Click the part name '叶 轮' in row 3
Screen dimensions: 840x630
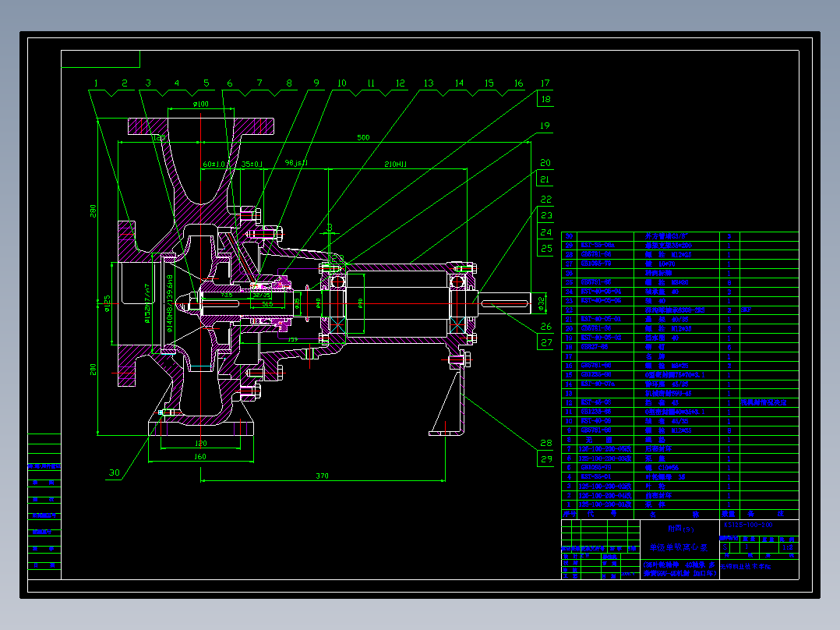point(655,487)
